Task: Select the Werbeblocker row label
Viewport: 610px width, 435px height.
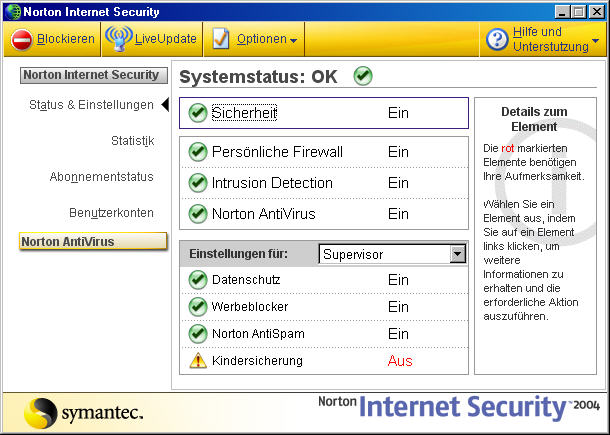Action: tap(250, 307)
